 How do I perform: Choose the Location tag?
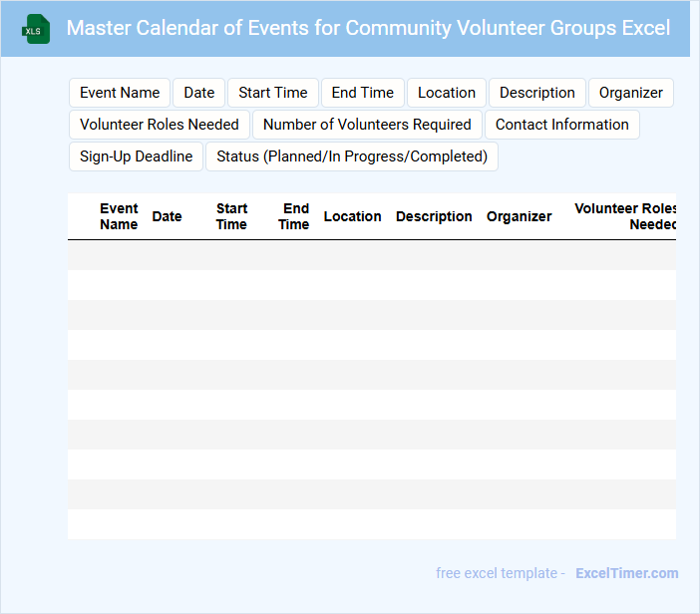click(447, 93)
